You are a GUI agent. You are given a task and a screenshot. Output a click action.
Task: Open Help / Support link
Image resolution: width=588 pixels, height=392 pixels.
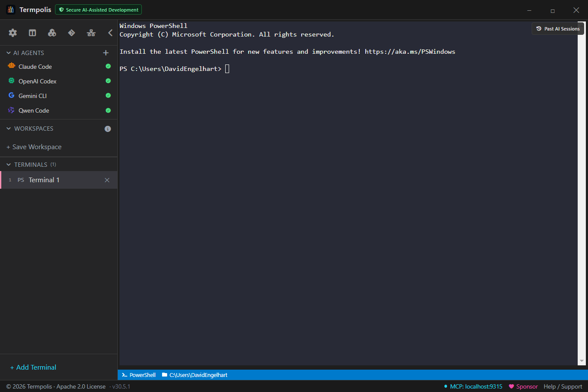pyautogui.click(x=563, y=386)
